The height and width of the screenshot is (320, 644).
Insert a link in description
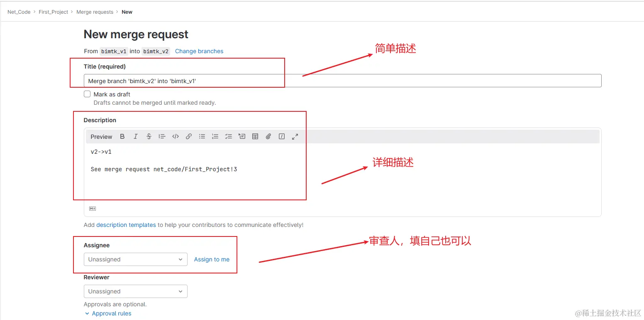pos(188,136)
